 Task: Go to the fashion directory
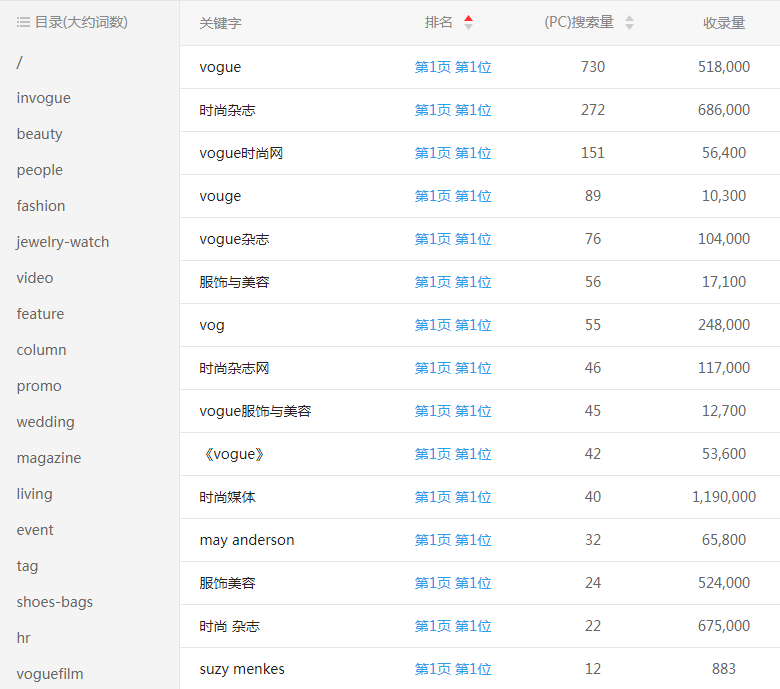tap(41, 206)
